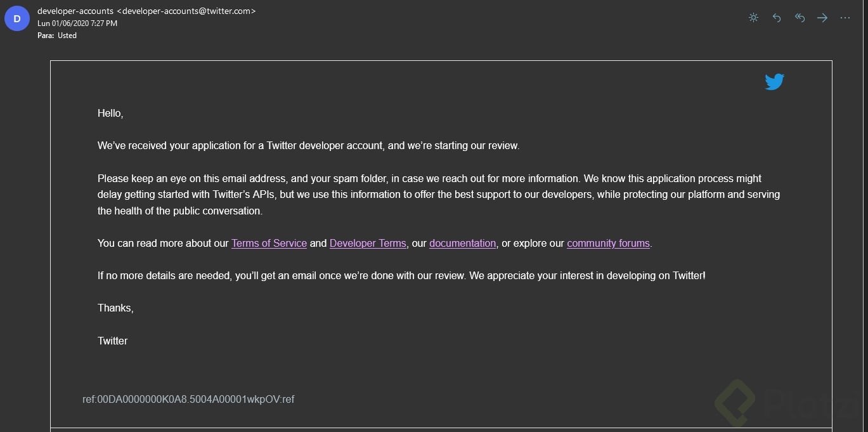Open the More actions ellipsis menu
The height and width of the screenshot is (432, 868).
pos(845,18)
